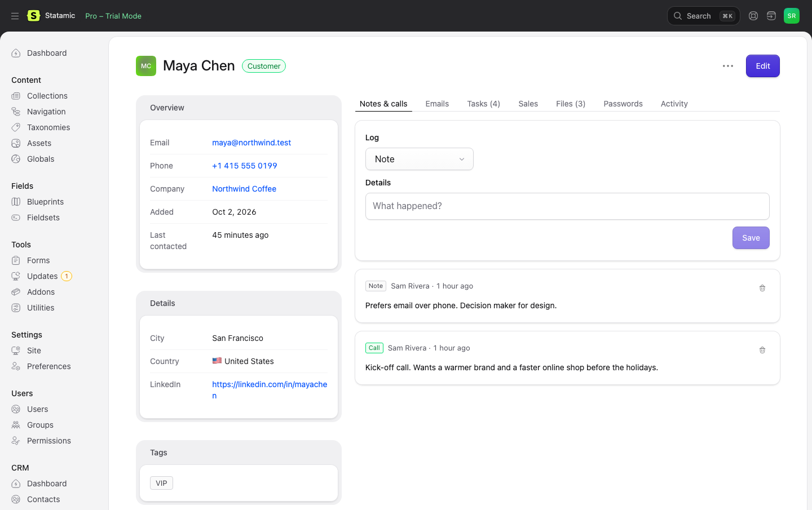The height and width of the screenshot is (510, 812).
Task: Click the Addons sidebar icon
Action: [x=16, y=292]
